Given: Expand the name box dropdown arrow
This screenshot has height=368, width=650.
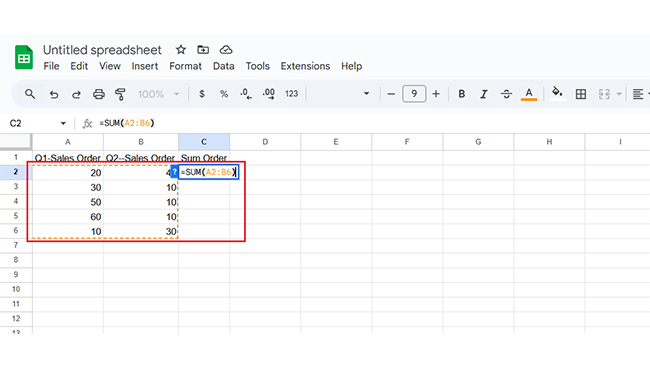Looking at the screenshot, I should 63,123.
